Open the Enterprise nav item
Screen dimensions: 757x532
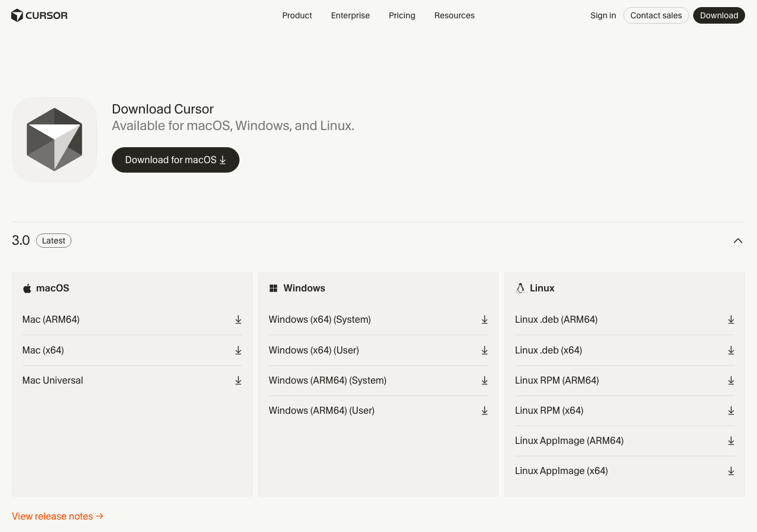coord(350,15)
